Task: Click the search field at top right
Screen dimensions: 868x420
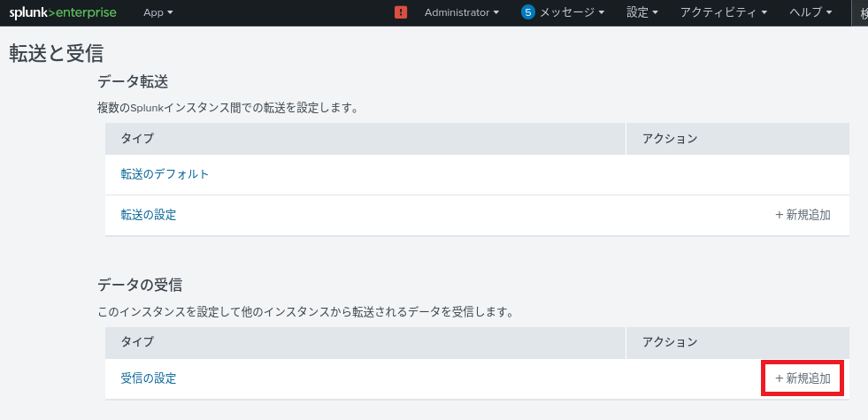Action: (x=860, y=12)
